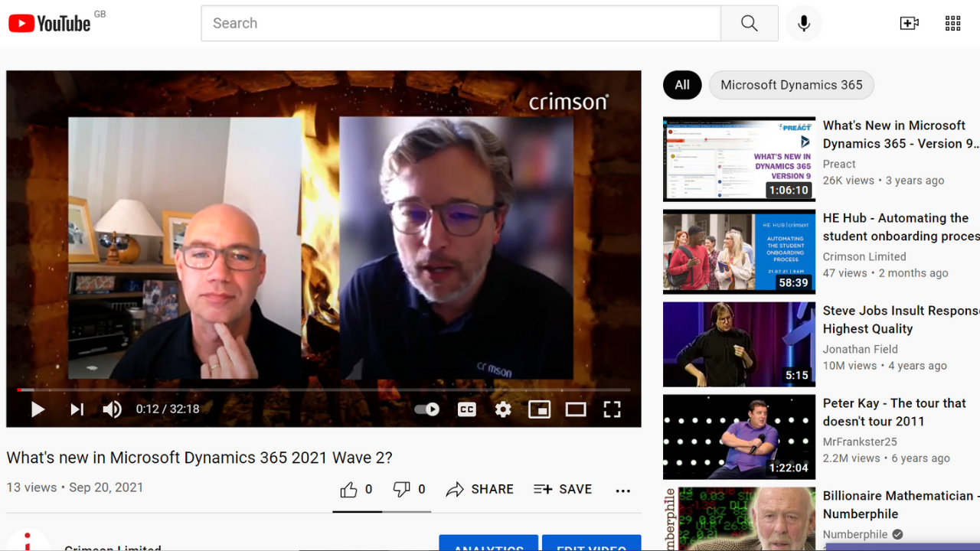Skip to next video
Image resolution: width=980 pixels, height=551 pixels.
[77, 409]
